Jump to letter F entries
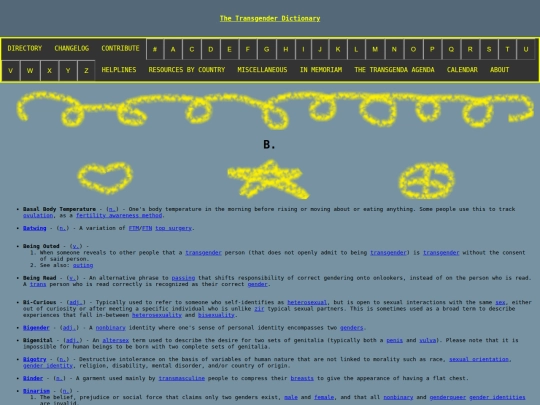The image size is (540, 405). (247, 49)
